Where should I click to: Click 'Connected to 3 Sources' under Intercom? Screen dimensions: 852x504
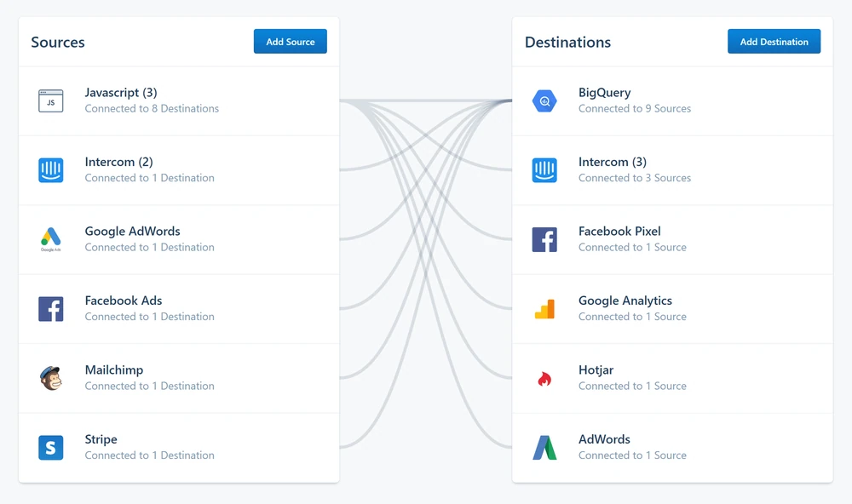pyautogui.click(x=634, y=178)
